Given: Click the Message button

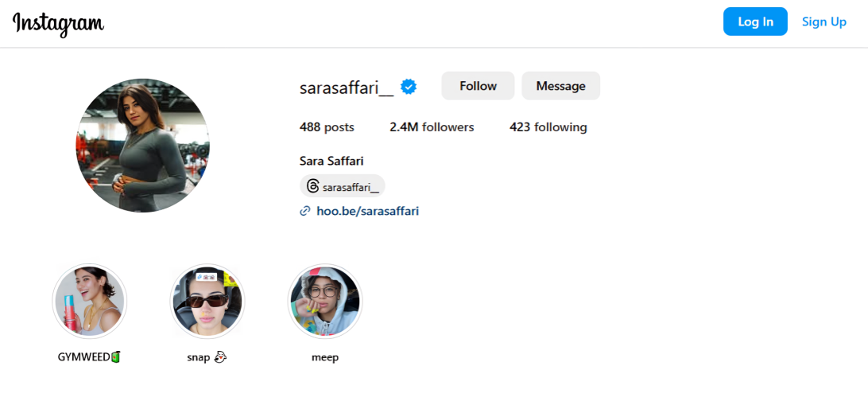Looking at the screenshot, I should [x=560, y=86].
